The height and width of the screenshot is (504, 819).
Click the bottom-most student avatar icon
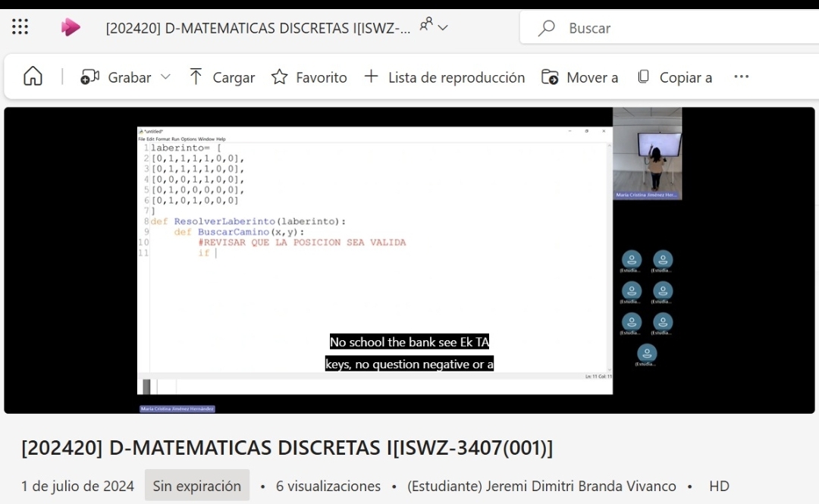coord(647,353)
